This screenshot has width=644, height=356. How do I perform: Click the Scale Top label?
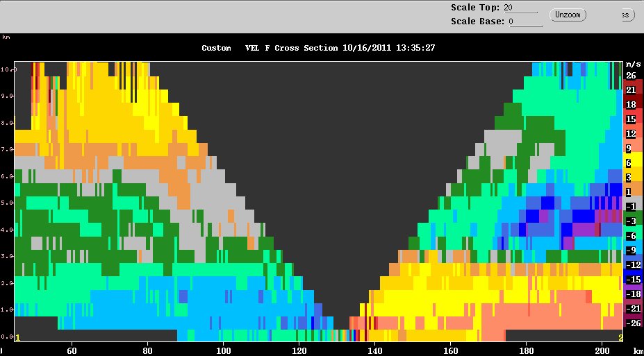click(475, 8)
